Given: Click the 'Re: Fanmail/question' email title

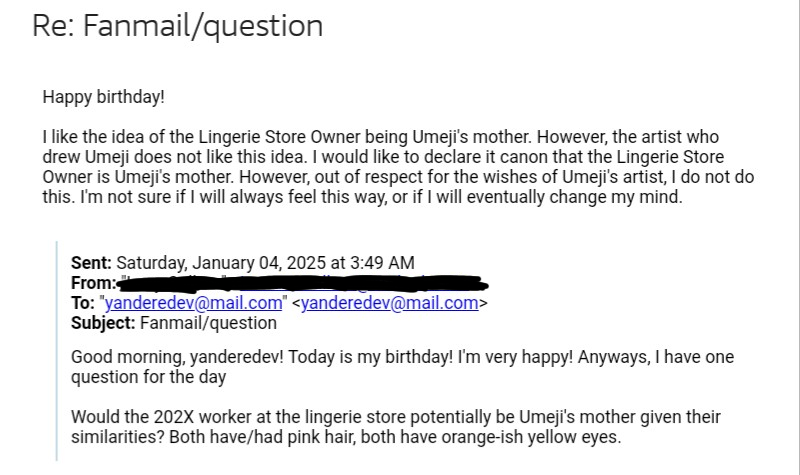Looking at the screenshot, I should 178,26.
